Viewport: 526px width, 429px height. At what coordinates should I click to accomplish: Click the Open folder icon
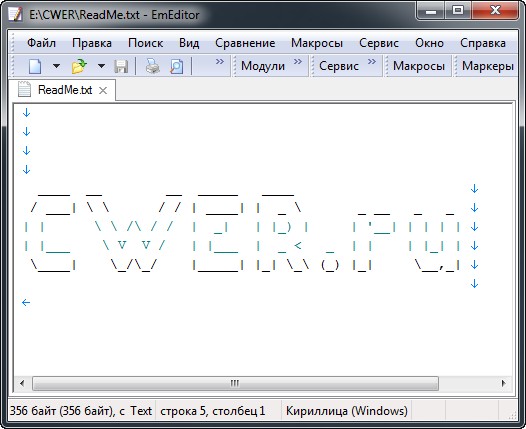point(79,66)
